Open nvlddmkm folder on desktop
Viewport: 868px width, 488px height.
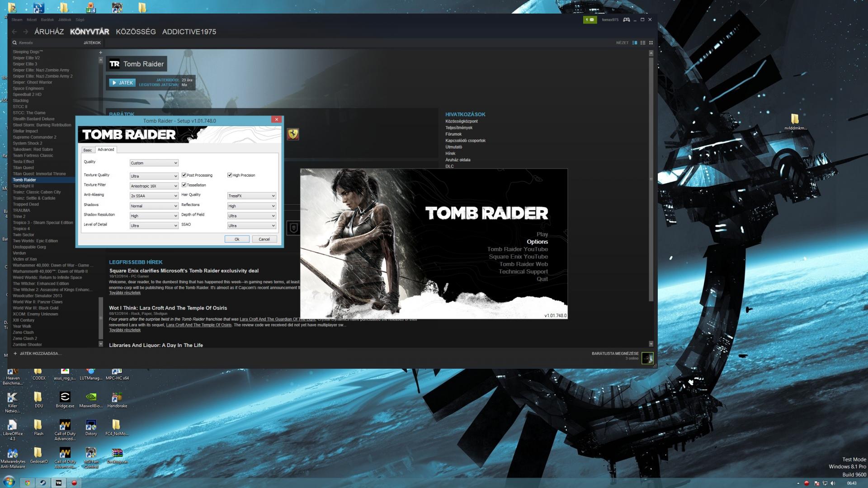tap(795, 122)
